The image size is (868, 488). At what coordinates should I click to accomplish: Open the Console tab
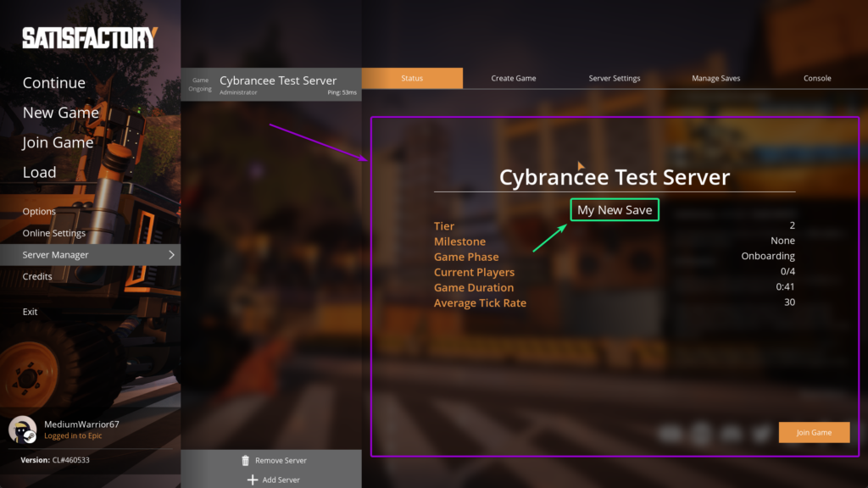tap(816, 77)
